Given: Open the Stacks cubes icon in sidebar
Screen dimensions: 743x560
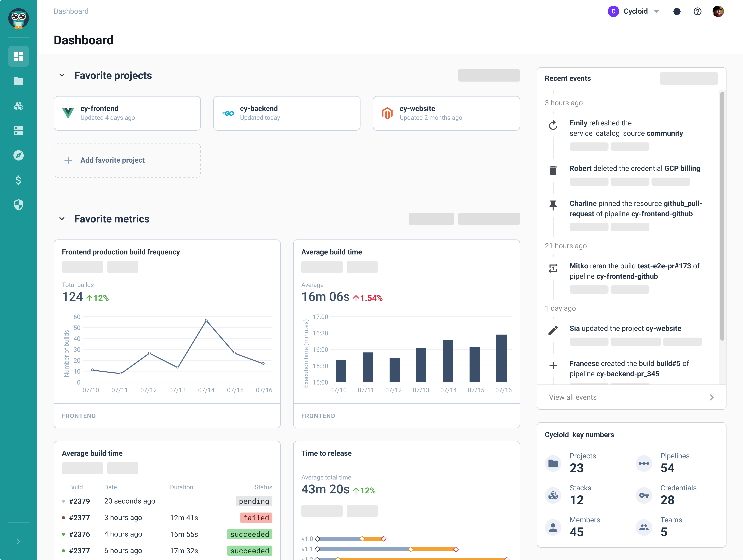Looking at the screenshot, I should coord(18,106).
